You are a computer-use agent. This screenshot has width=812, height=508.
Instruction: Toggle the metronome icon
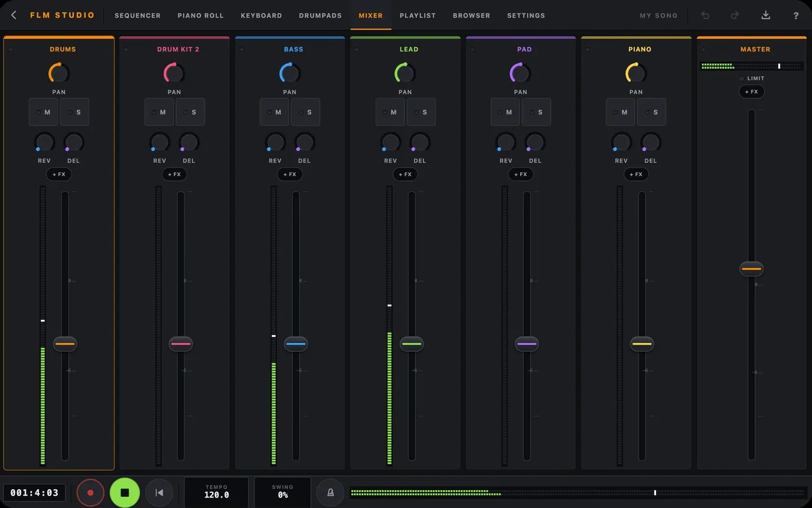331,493
